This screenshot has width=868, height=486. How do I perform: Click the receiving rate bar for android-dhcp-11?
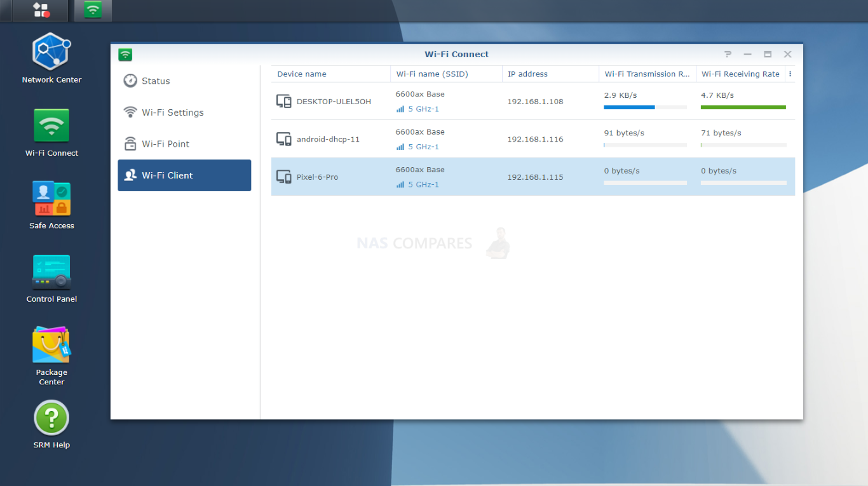tap(743, 145)
